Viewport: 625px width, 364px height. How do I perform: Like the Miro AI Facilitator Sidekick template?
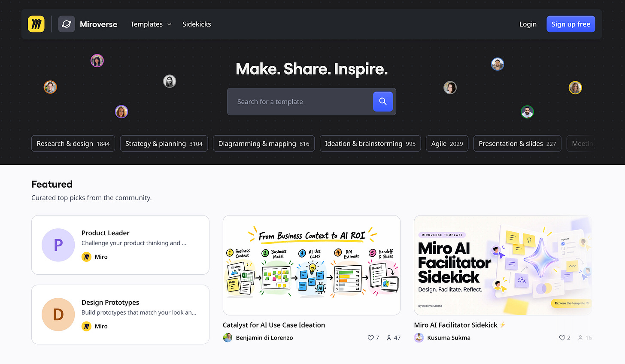[x=562, y=338]
